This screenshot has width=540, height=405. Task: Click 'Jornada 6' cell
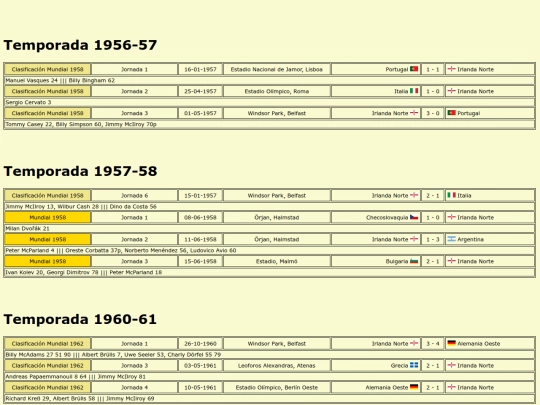pyautogui.click(x=134, y=195)
